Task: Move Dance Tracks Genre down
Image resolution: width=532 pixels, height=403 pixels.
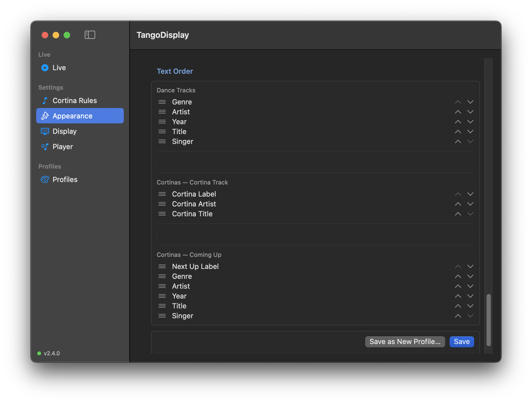Action: pyautogui.click(x=470, y=102)
